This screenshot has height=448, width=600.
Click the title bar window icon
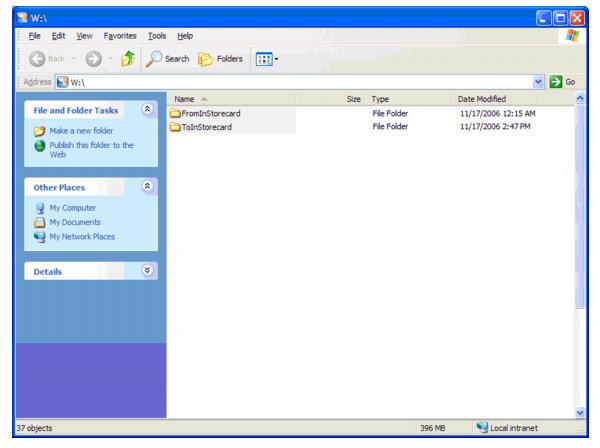23,18
